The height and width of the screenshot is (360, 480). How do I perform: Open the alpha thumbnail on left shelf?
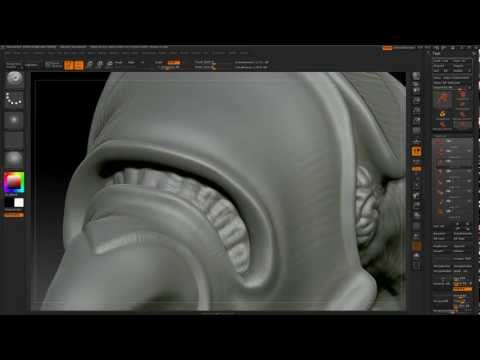point(14,120)
